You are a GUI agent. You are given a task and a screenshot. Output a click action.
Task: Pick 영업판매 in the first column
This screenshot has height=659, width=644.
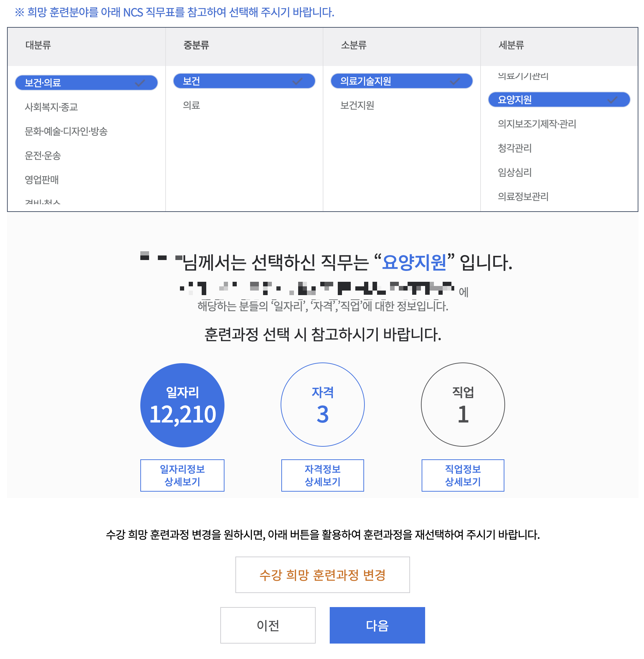point(42,180)
